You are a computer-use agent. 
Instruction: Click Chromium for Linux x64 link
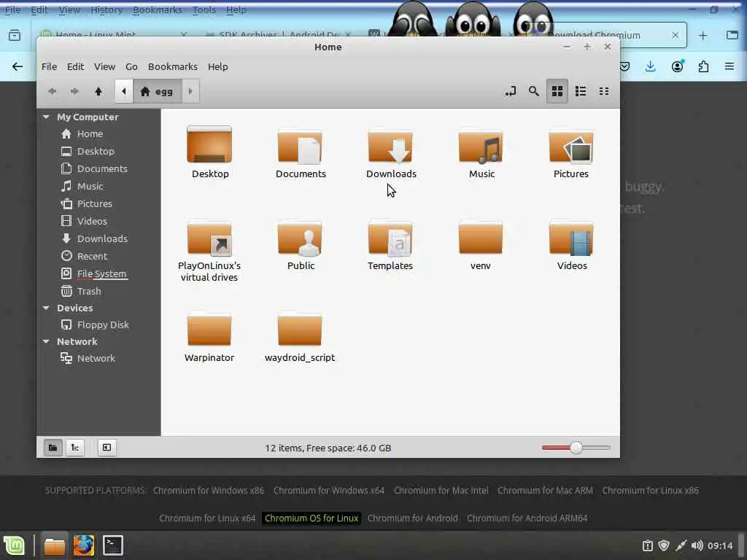(207, 518)
